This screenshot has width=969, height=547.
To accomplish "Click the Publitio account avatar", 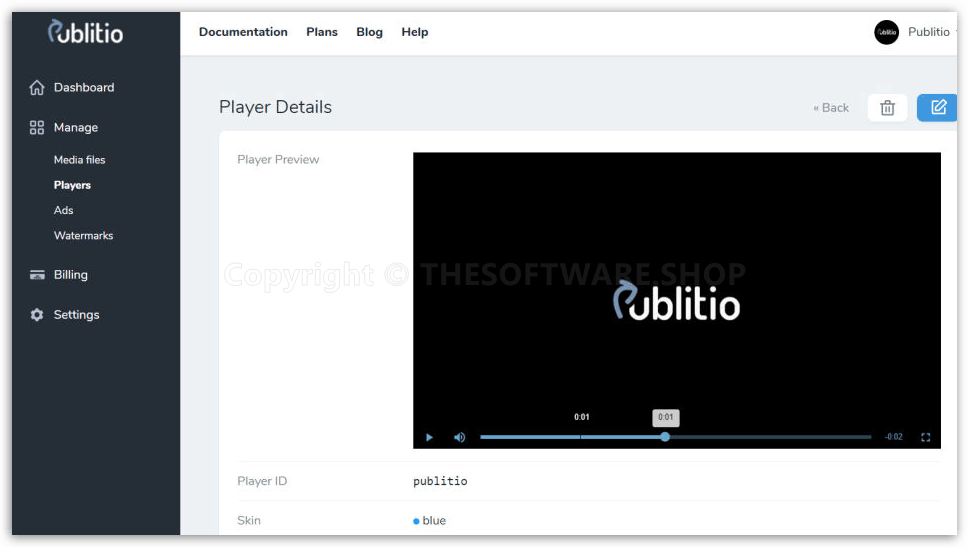I will [x=886, y=32].
